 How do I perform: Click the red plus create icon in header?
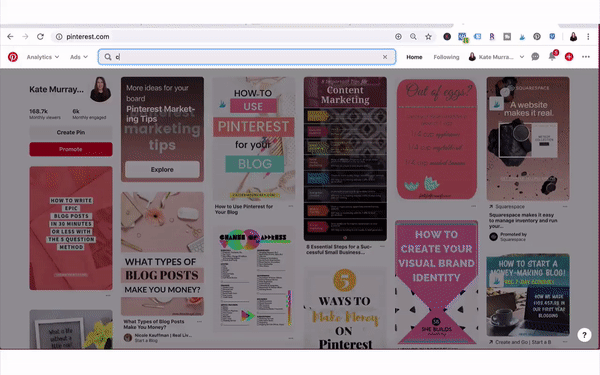pos(569,57)
